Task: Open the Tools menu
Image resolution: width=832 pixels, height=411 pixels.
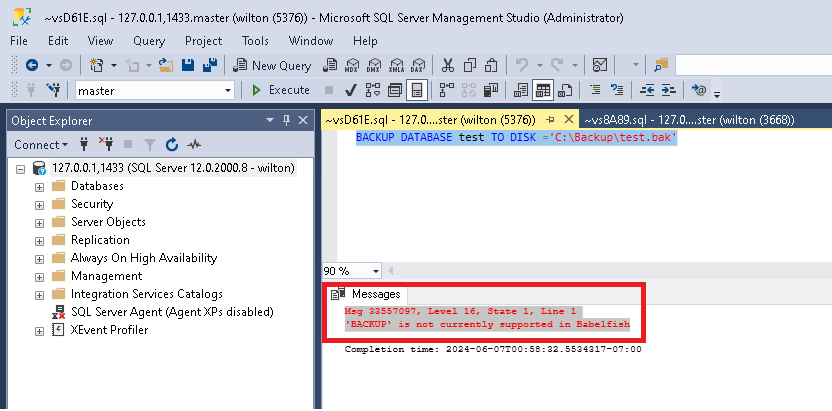Action: [255, 41]
